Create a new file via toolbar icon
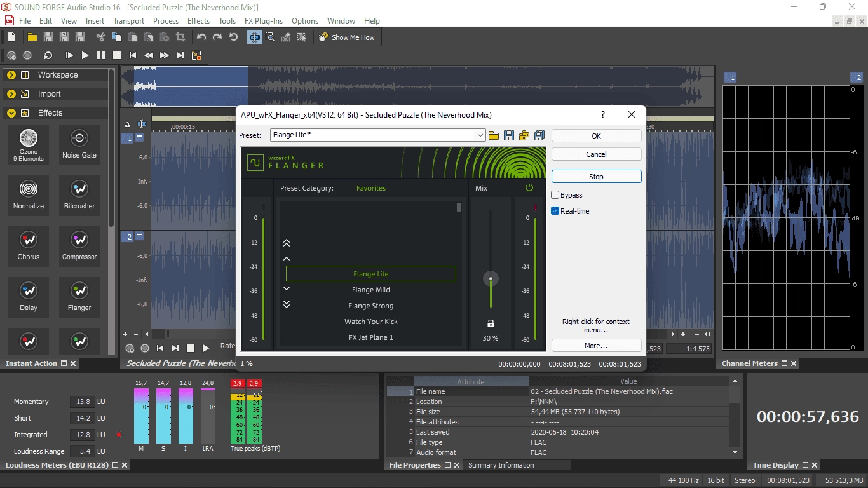 (11, 37)
